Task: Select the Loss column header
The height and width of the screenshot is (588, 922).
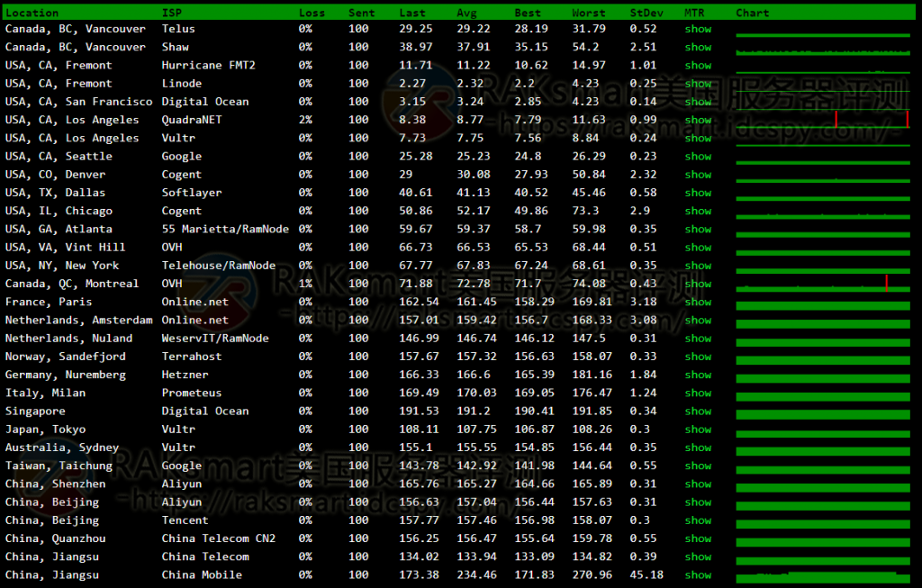Action: tap(312, 13)
